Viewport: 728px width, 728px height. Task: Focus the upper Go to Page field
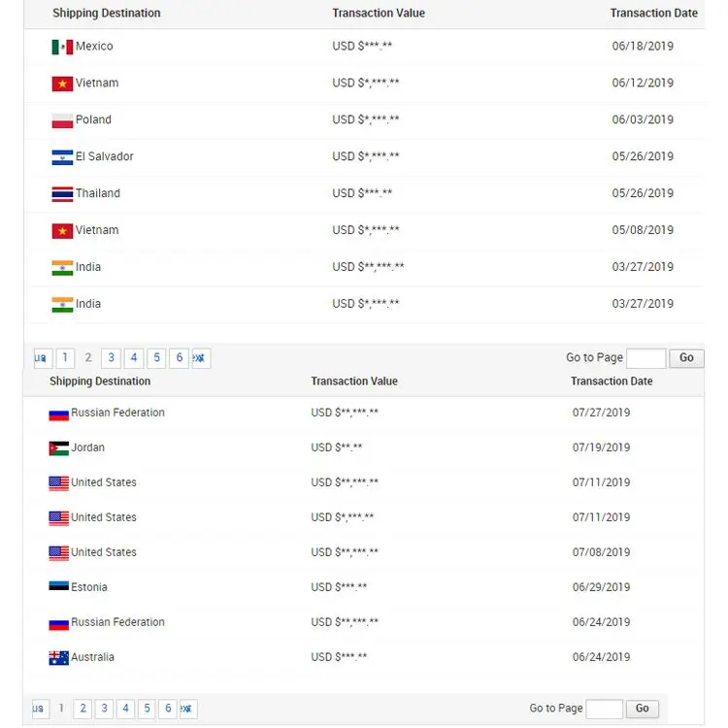645,358
